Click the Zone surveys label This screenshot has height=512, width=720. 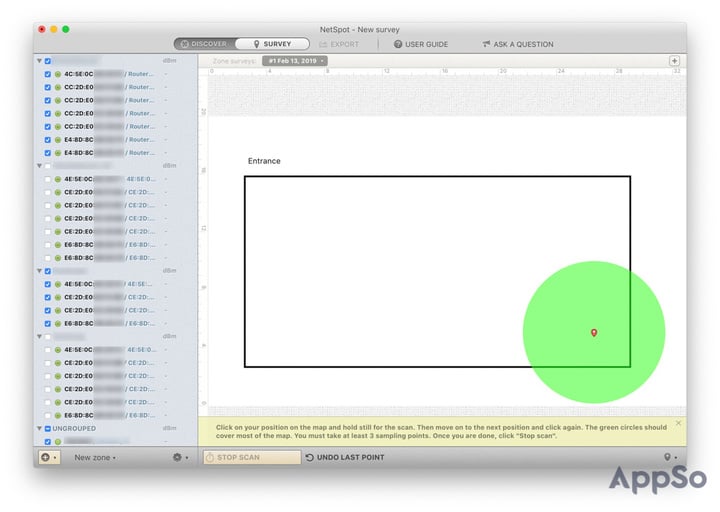tap(234, 61)
